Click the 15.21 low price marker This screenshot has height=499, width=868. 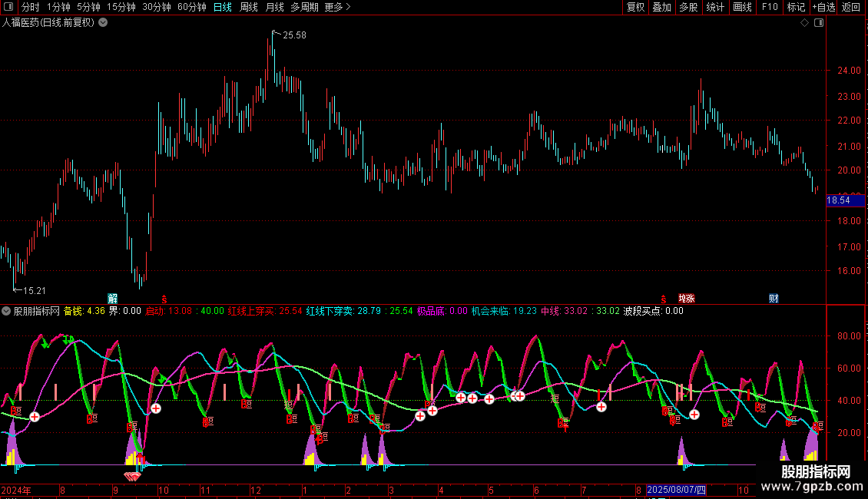tap(31, 290)
